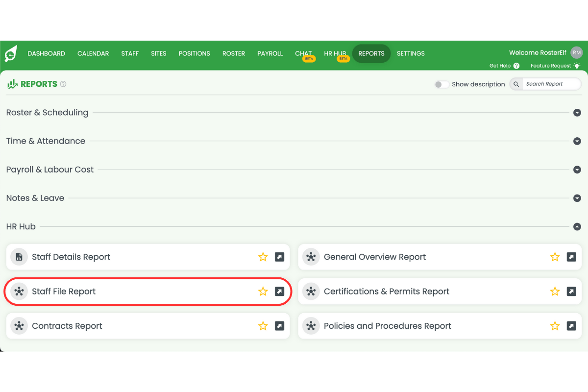Open the Contracts Report external link icon
The image size is (588, 392).
click(x=279, y=326)
